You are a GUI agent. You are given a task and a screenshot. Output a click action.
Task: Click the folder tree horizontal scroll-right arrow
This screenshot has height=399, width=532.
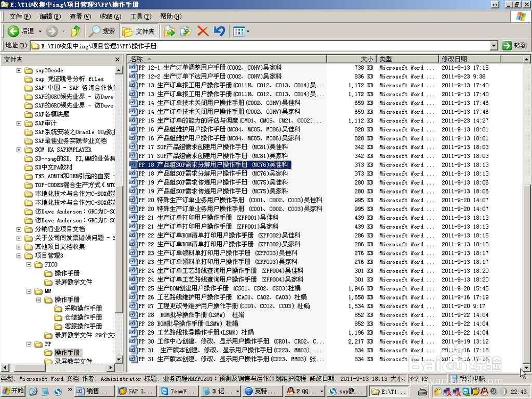pyautogui.click(x=111, y=368)
